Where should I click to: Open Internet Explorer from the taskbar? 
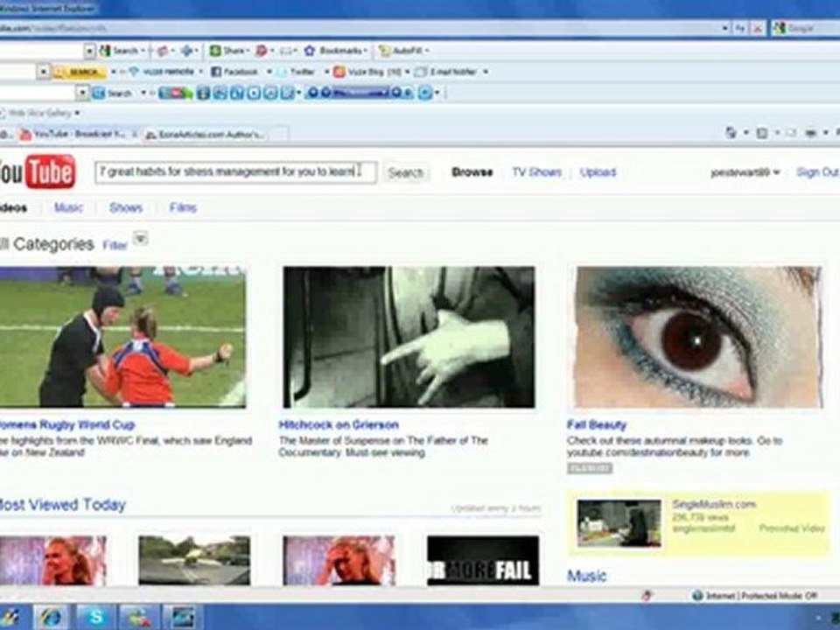pyautogui.click(x=52, y=617)
